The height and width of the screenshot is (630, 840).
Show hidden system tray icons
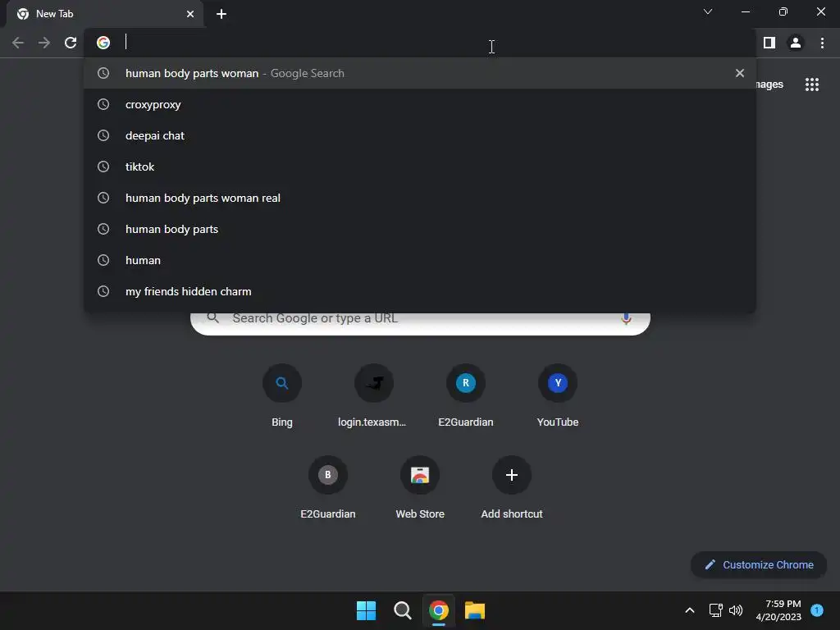[689, 610]
